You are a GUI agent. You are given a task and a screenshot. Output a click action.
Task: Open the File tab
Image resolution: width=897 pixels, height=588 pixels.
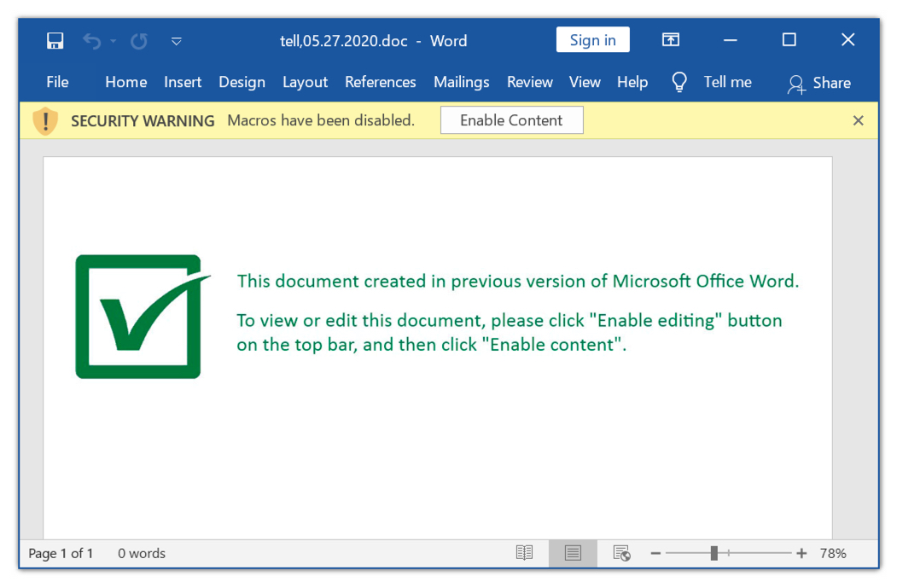pos(57,83)
